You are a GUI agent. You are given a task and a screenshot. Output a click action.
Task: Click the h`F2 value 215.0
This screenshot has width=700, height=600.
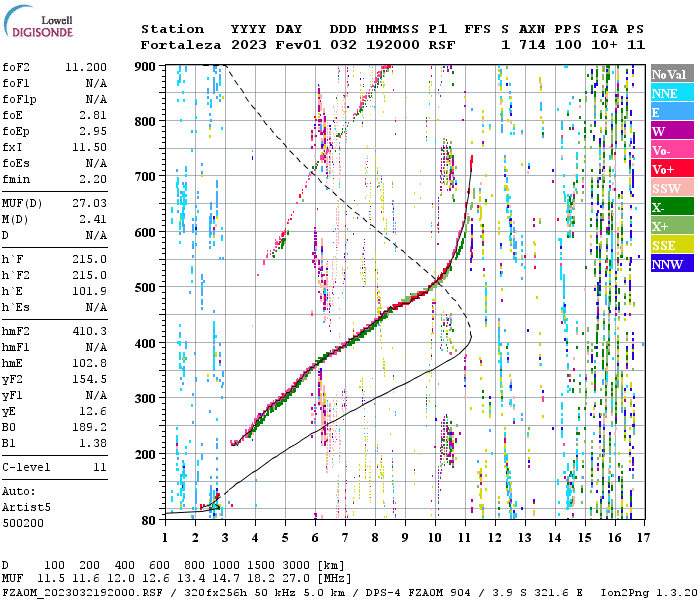89,275
